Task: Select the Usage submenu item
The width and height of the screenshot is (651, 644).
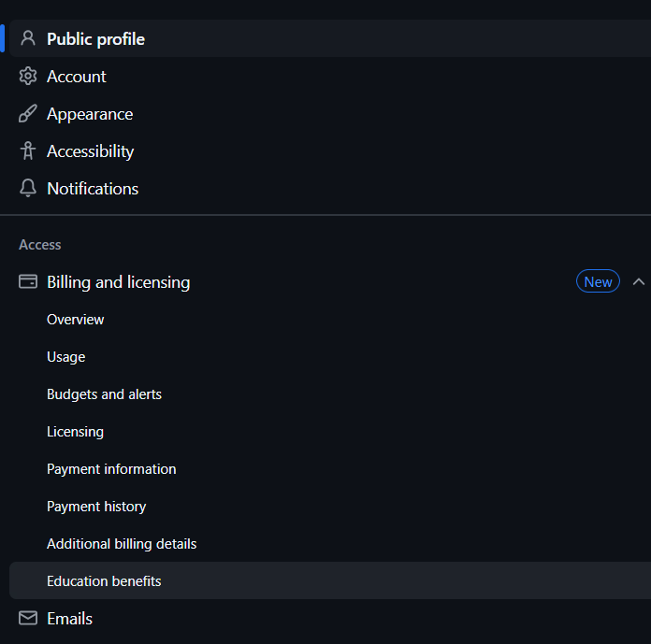Action: [x=66, y=357]
